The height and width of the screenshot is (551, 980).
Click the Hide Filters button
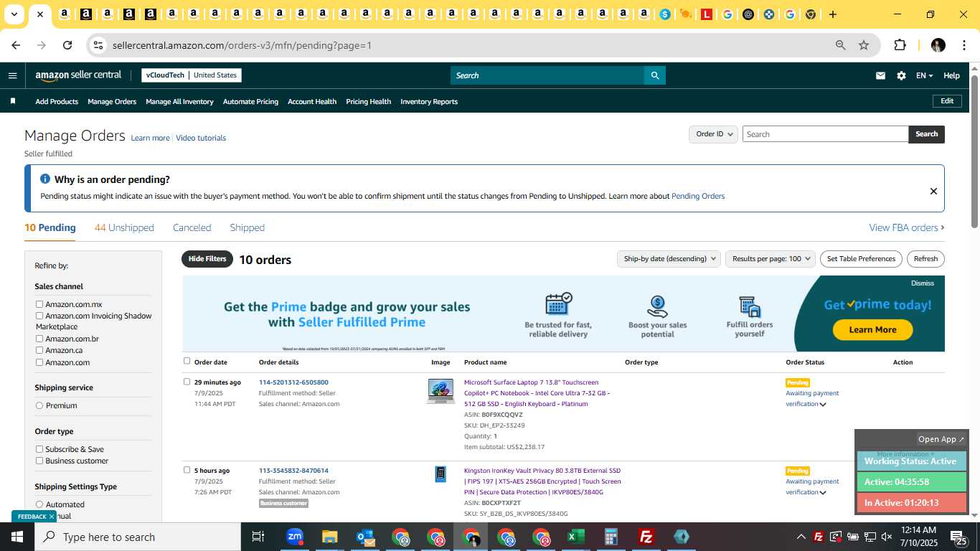[207, 259]
